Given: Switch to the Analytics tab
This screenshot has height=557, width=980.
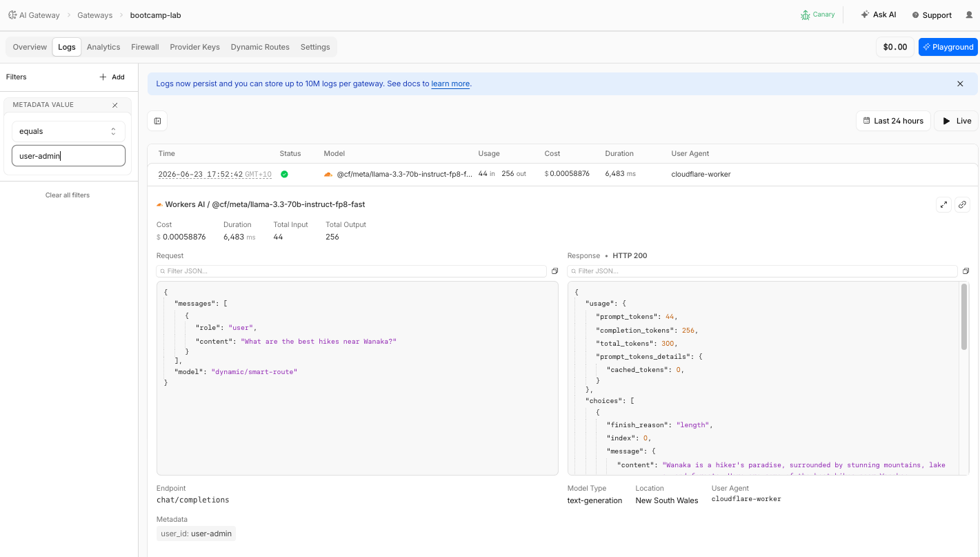Looking at the screenshot, I should [103, 47].
